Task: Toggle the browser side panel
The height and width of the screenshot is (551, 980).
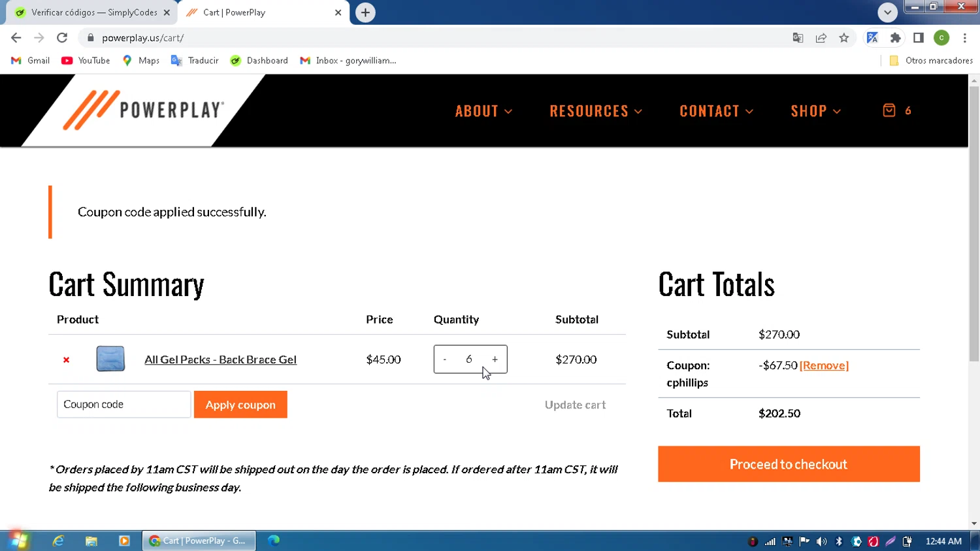Action: 919,38
